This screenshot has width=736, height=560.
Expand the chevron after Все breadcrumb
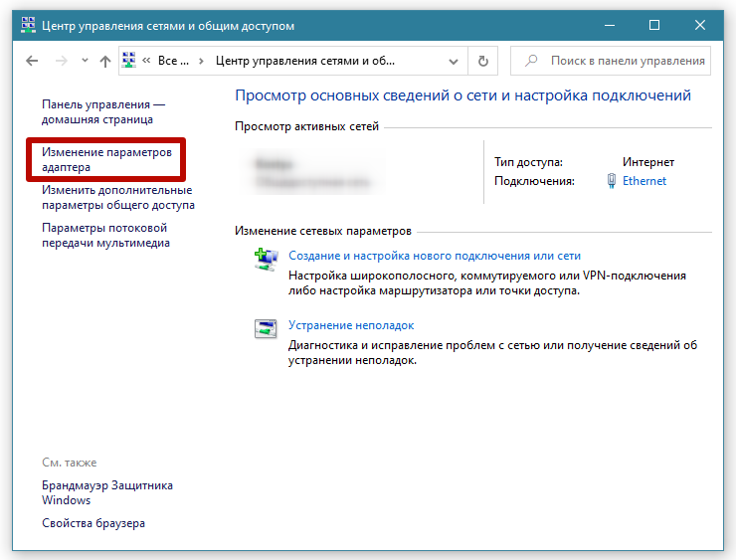click(x=202, y=61)
